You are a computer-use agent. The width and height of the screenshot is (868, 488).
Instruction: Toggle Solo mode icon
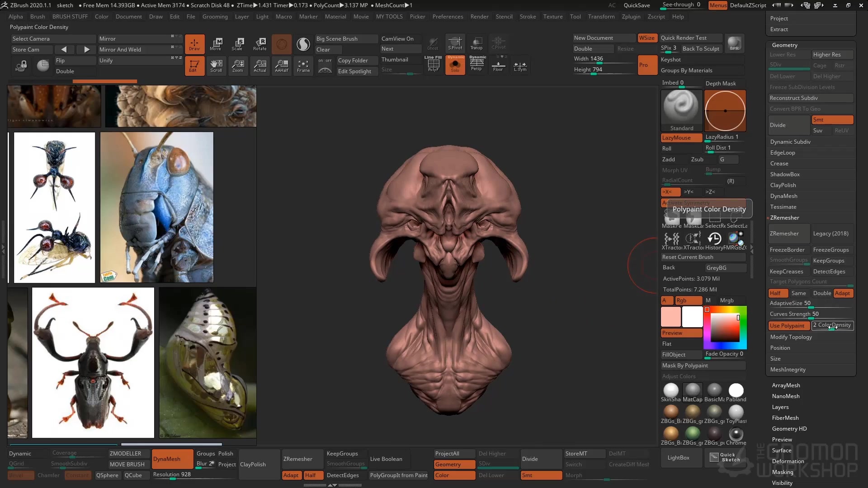[455, 65]
